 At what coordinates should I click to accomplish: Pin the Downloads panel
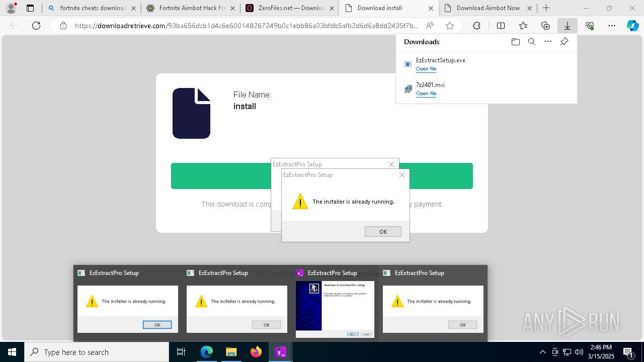565,42
